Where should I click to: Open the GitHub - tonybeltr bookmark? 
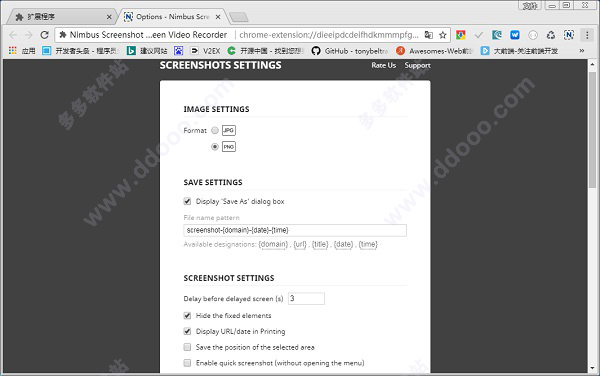coord(350,50)
